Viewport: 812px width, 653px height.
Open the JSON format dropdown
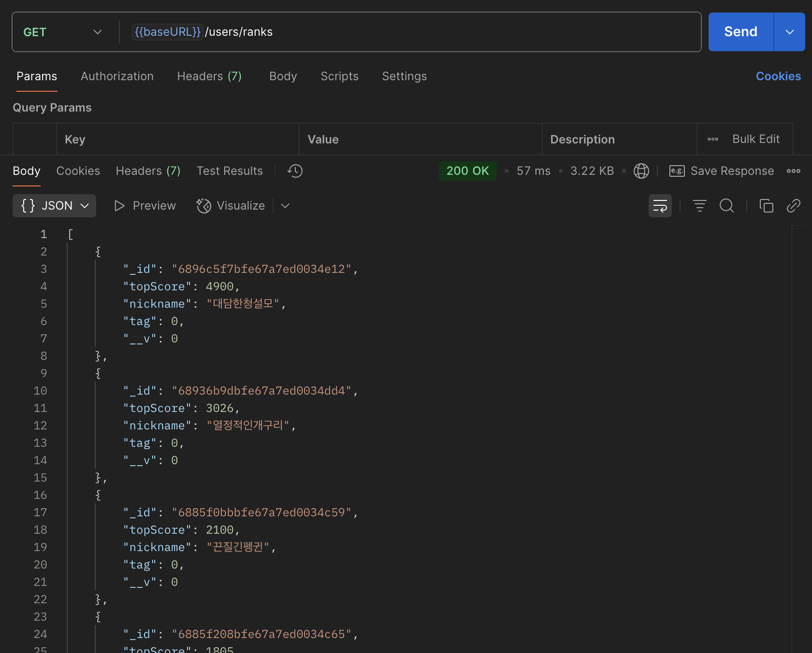[54, 206]
